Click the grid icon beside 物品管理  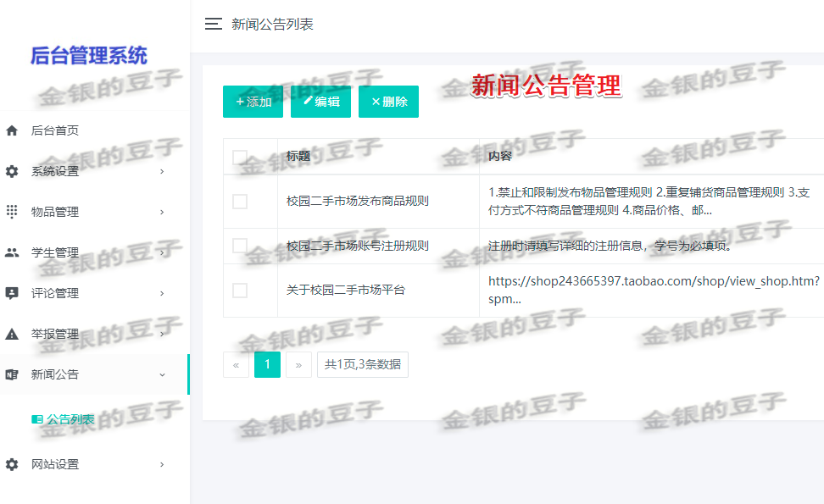12,212
